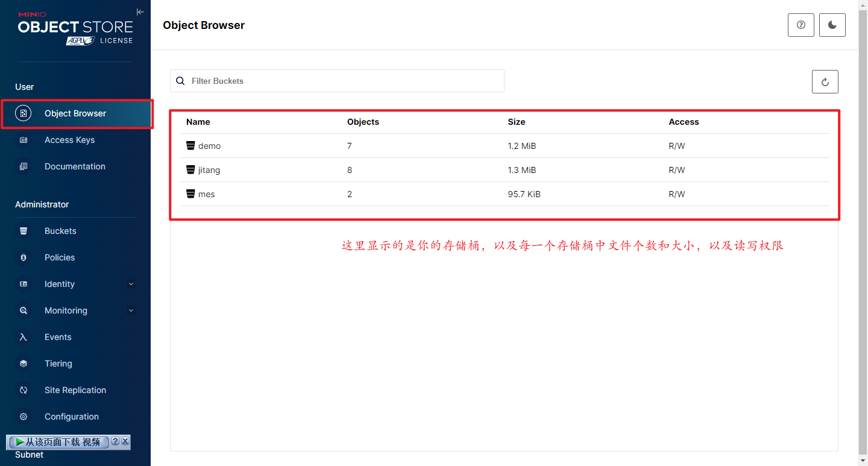Viewport: 868px width, 466px height.
Task: Click the 1.2 MiB size cell
Action: click(522, 146)
